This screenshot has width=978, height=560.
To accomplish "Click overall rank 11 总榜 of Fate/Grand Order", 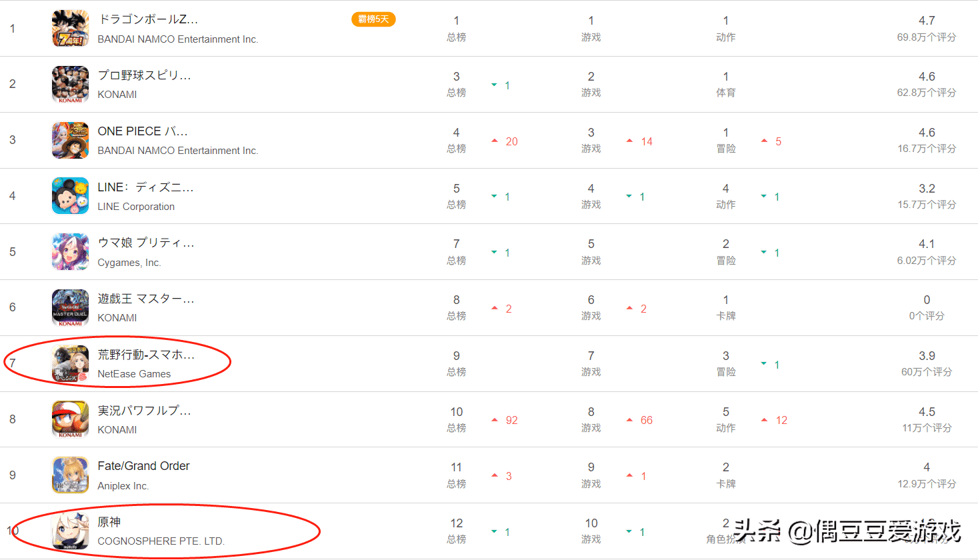I will coord(457,475).
